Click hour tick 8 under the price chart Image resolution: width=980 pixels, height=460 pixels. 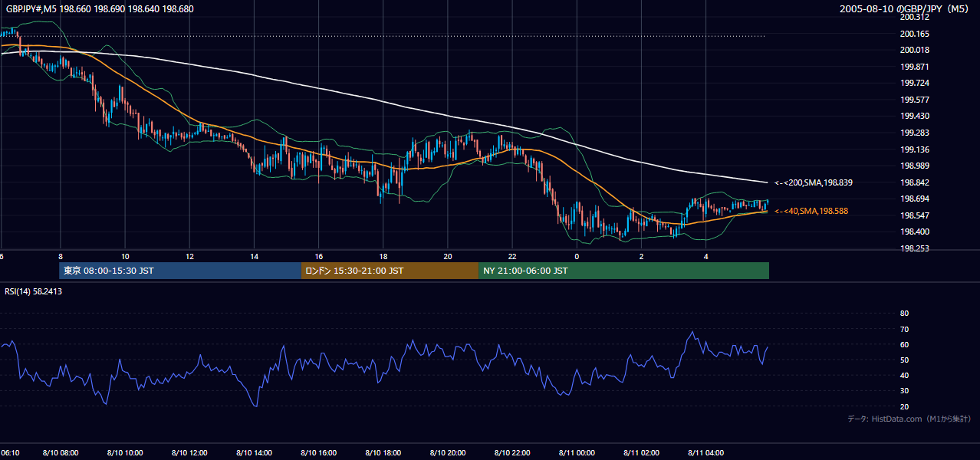pyautogui.click(x=60, y=257)
